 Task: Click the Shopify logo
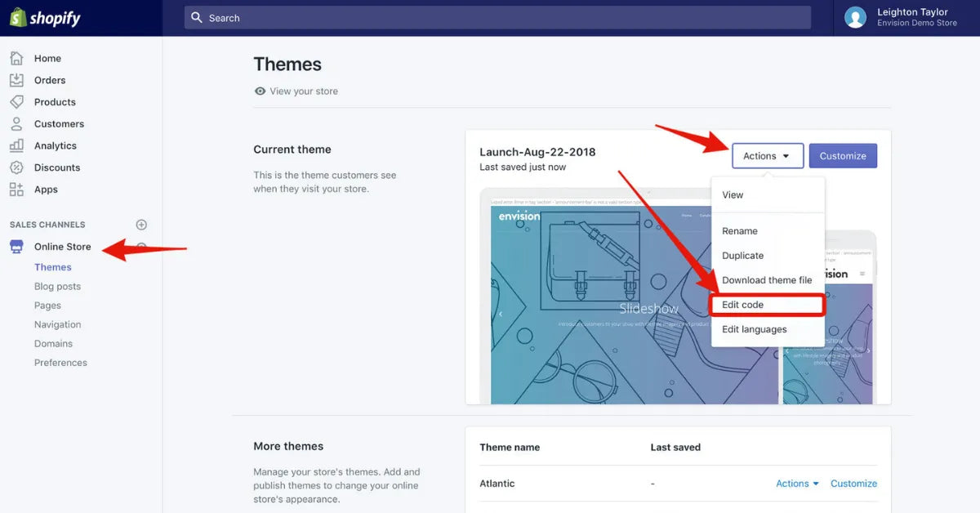[45, 17]
